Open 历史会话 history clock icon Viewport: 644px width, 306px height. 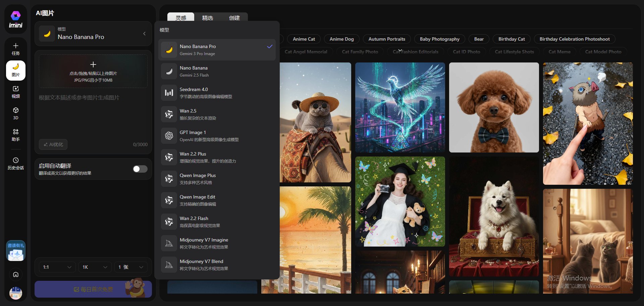click(15, 163)
